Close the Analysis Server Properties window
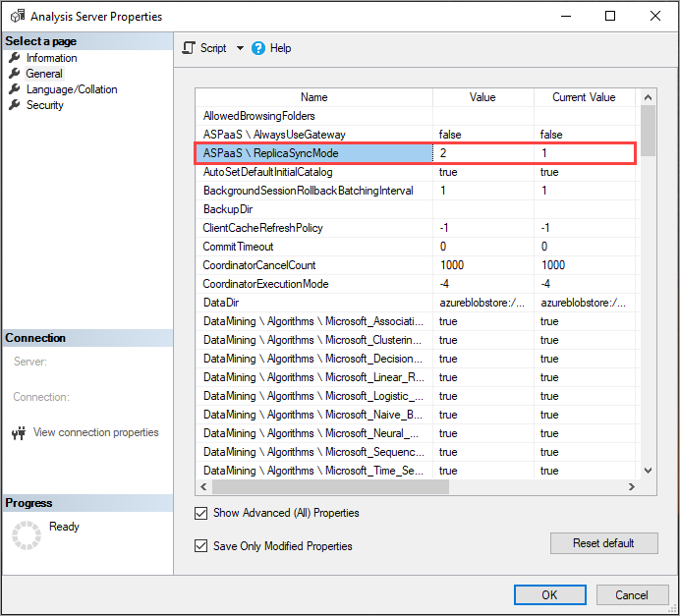This screenshot has width=680, height=616. point(655,16)
